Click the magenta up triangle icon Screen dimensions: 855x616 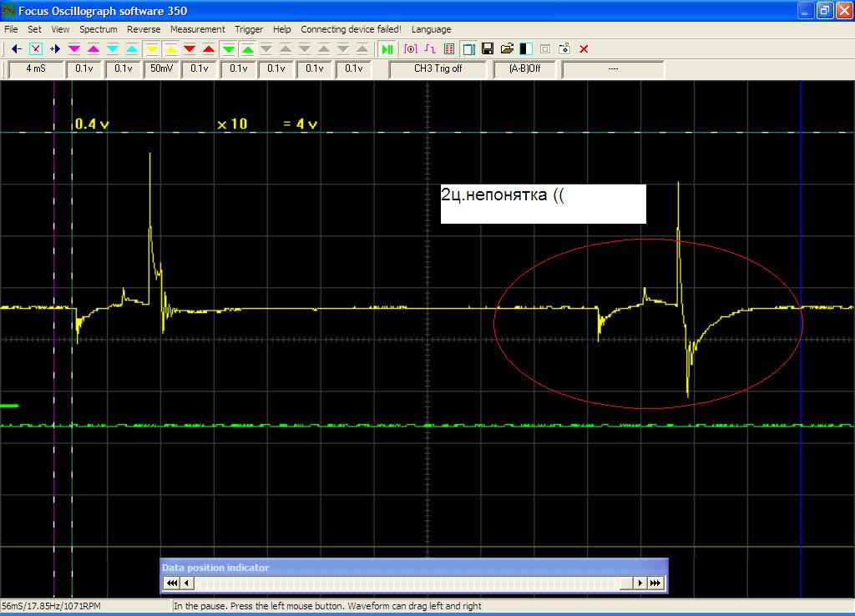click(94, 49)
